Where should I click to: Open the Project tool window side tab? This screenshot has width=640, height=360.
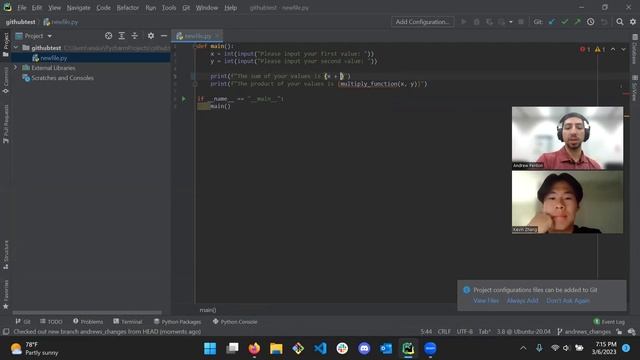click(6, 44)
